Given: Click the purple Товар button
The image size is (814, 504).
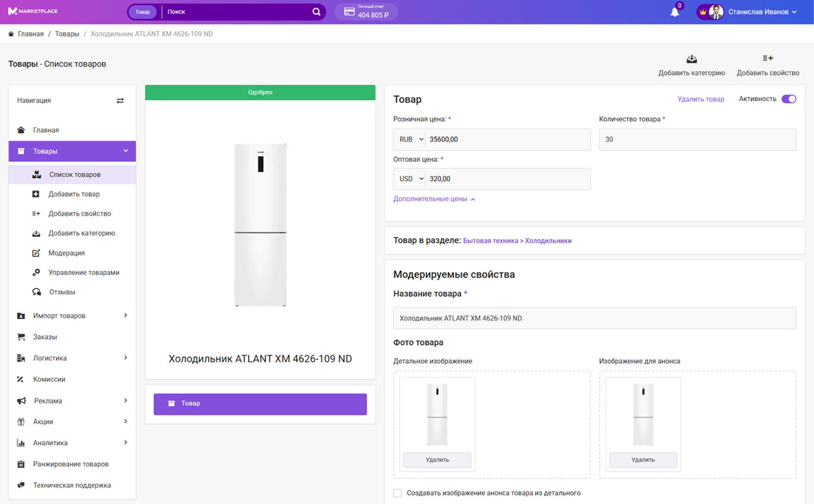Looking at the screenshot, I should (x=260, y=404).
